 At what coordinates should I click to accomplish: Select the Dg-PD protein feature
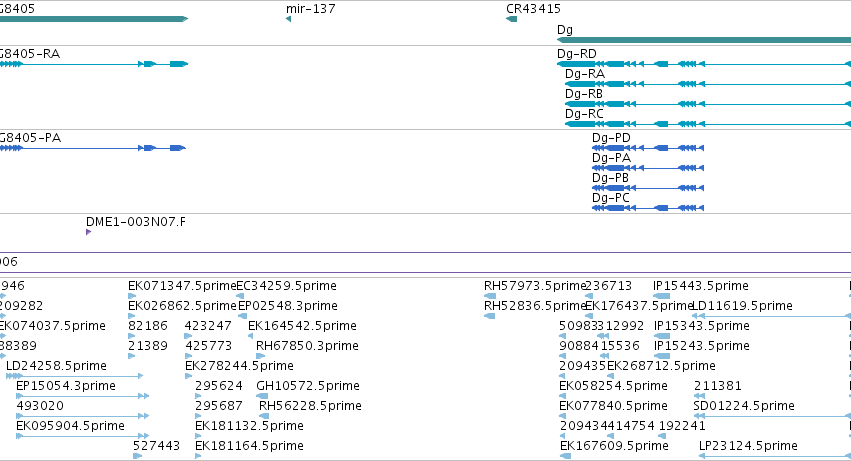pyautogui.click(x=648, y=148)
